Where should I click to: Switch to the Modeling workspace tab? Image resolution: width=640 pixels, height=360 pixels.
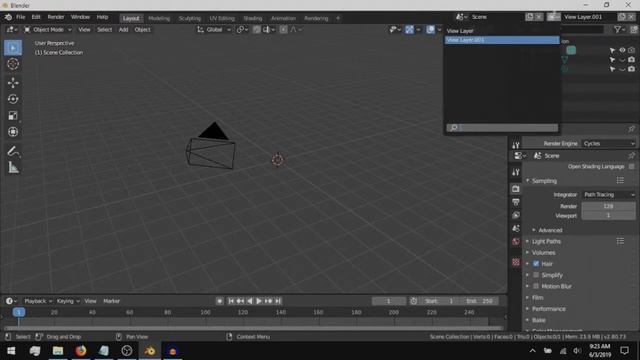point(159,18)
